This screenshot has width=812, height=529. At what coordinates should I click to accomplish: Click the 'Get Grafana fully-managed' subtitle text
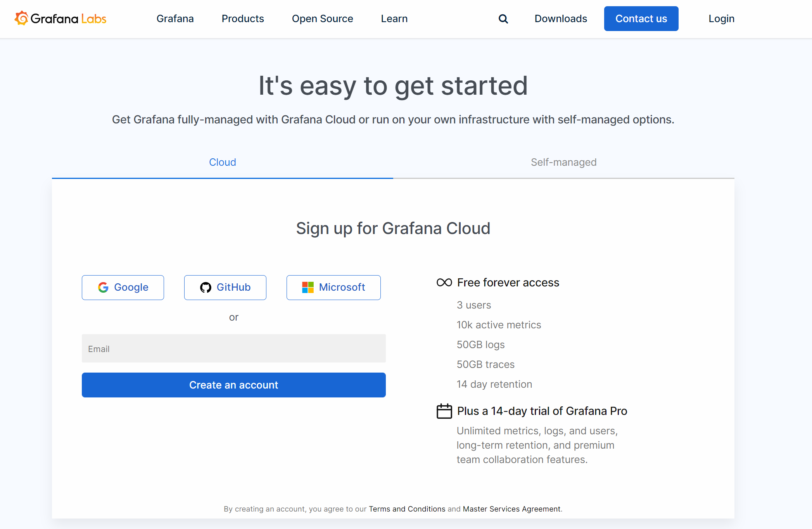[393, 120]
